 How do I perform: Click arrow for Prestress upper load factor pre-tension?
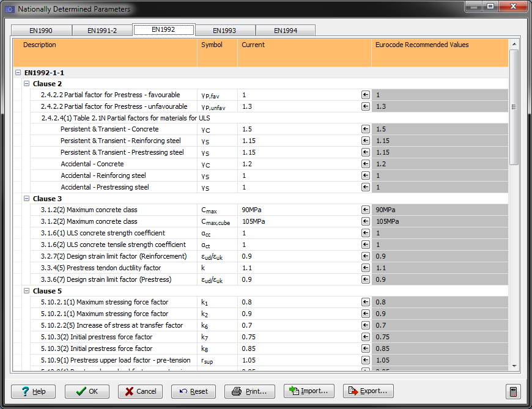tap(366, 360)
